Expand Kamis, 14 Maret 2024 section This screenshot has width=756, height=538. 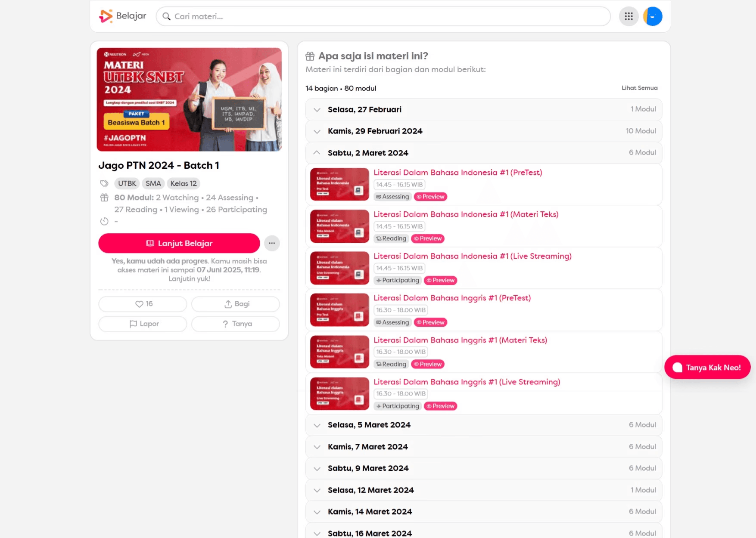point(484,512)
